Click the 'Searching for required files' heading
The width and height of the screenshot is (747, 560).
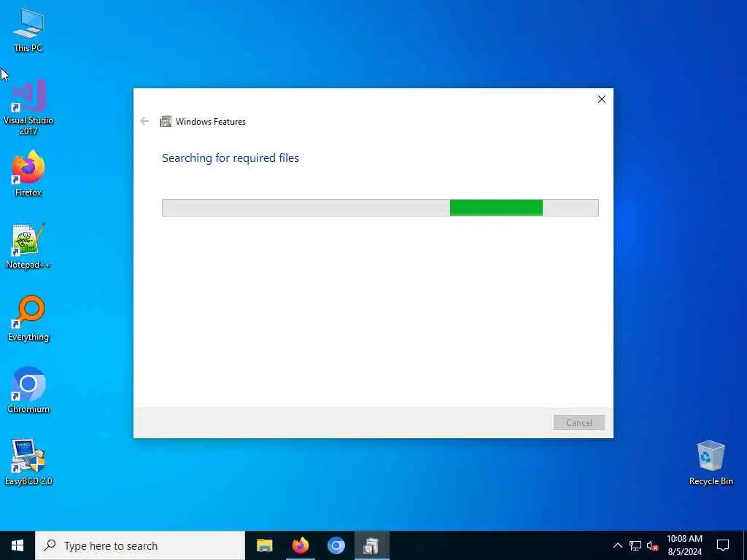230,157
